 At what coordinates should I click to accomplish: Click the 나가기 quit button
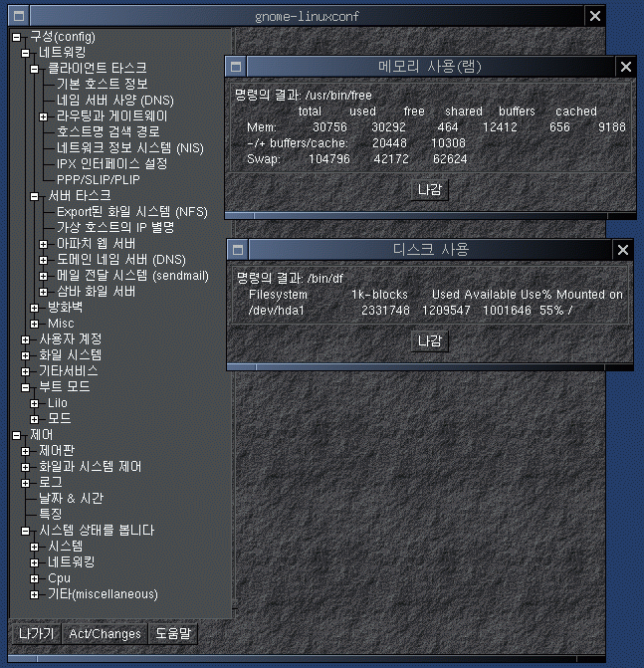pos(36,634)
